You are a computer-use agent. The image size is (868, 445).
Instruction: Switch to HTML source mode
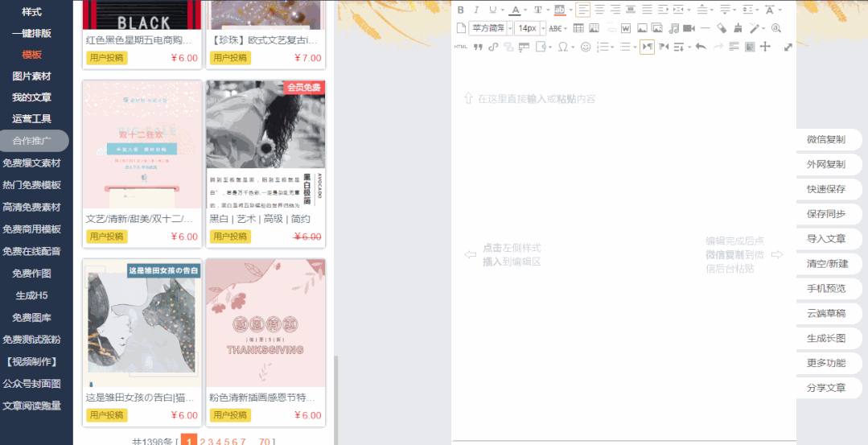[x=461, y=47]
